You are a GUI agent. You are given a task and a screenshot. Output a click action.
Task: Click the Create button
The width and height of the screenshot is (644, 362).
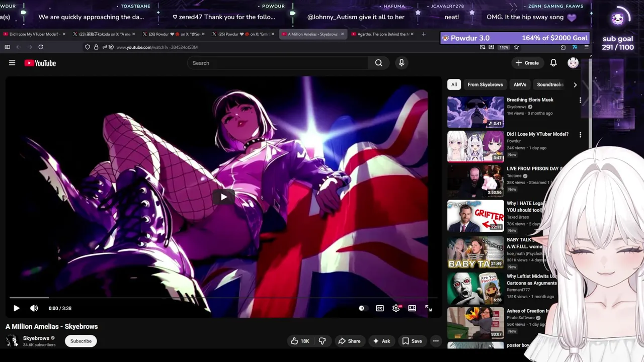pos(527,63)
